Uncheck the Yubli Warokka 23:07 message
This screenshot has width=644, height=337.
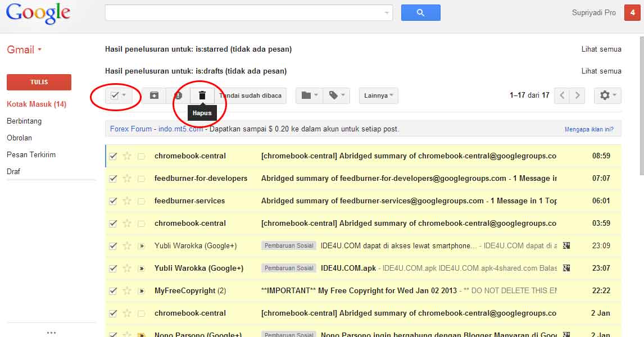113,268
